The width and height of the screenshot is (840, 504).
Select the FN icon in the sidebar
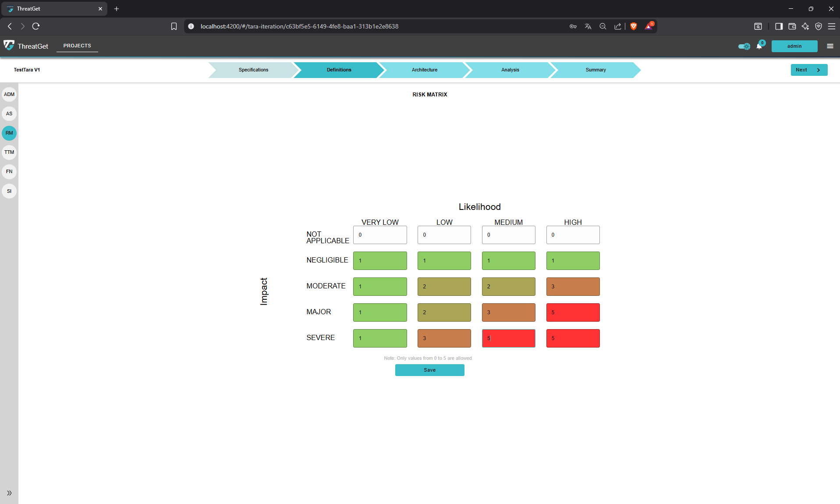9,171
